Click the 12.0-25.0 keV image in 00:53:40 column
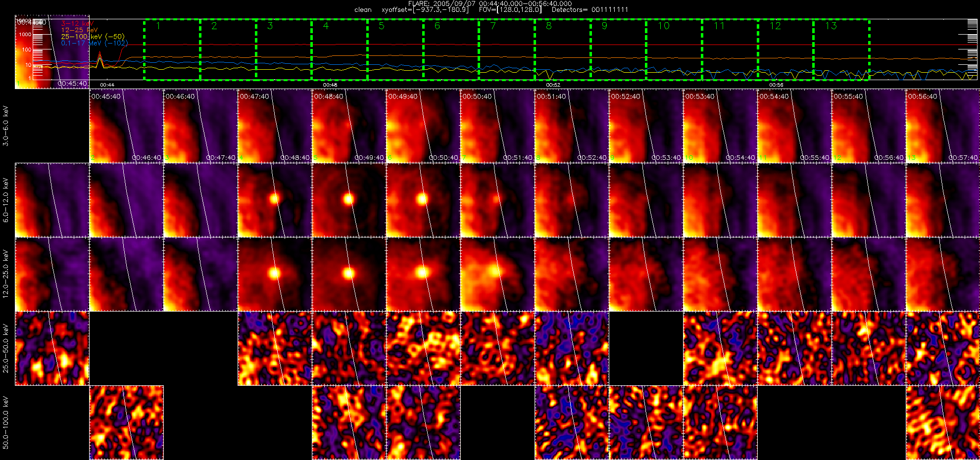The image size is (980, 460). (720, 275)
